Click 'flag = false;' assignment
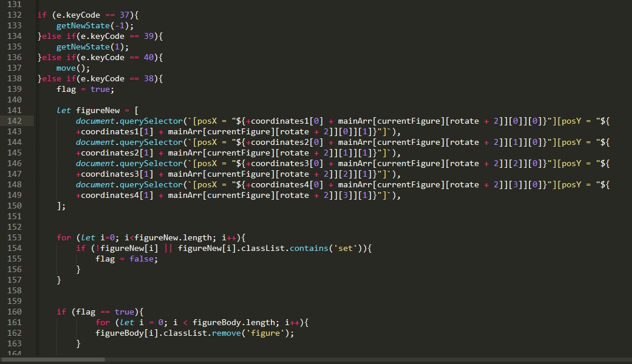 click(126, 259)
